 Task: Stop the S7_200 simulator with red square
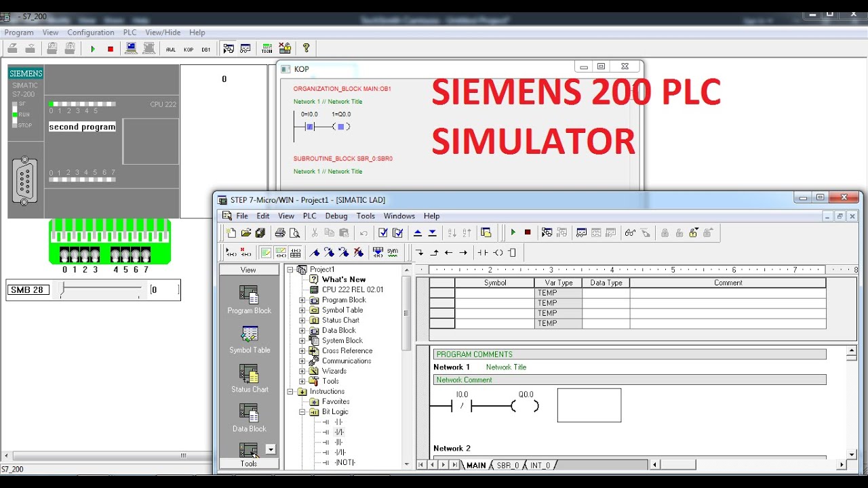(x=111, y=49)
